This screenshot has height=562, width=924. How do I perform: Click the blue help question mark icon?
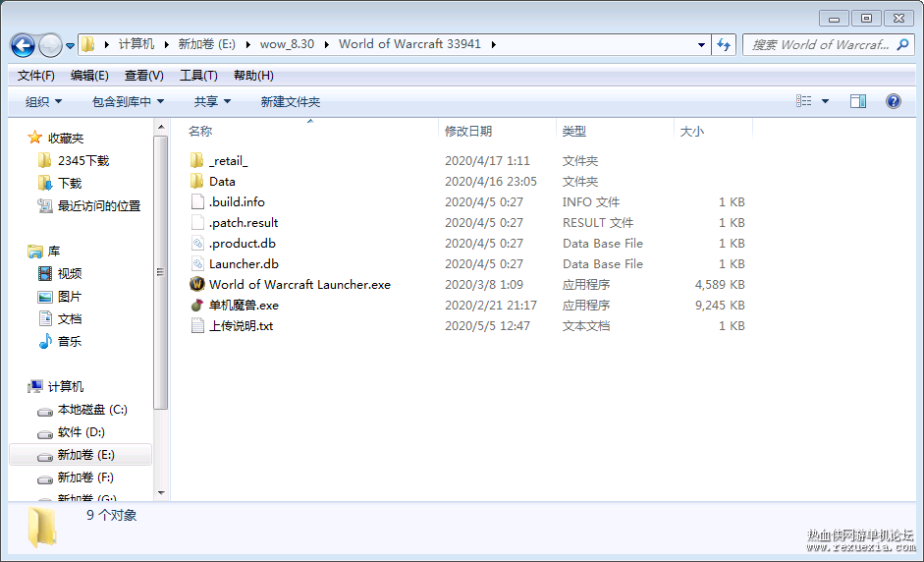click(x=893, y=101)
